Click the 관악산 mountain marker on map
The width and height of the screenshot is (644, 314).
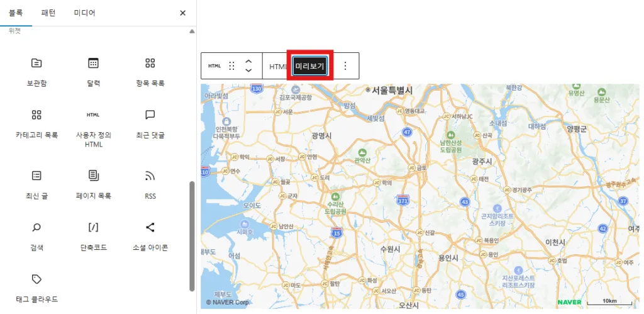pyautogui.click(x=362, y=156)
